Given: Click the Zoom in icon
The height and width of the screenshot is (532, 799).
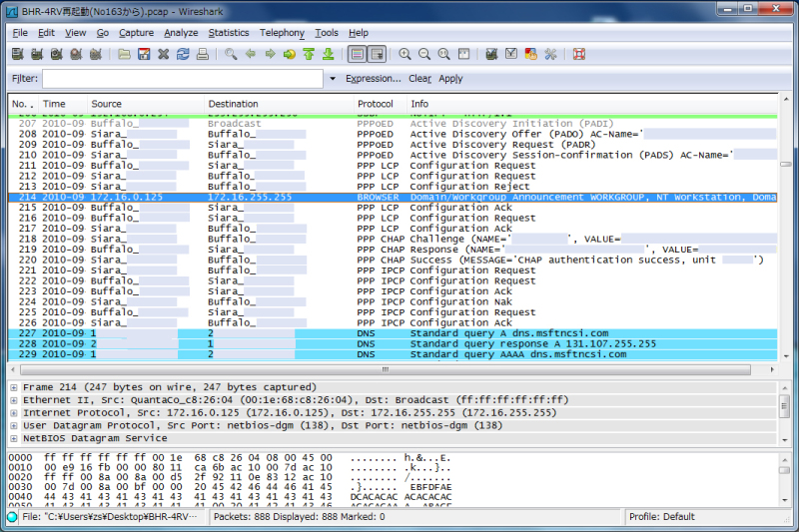Looking at the screenshot, I should coord(405,54).
